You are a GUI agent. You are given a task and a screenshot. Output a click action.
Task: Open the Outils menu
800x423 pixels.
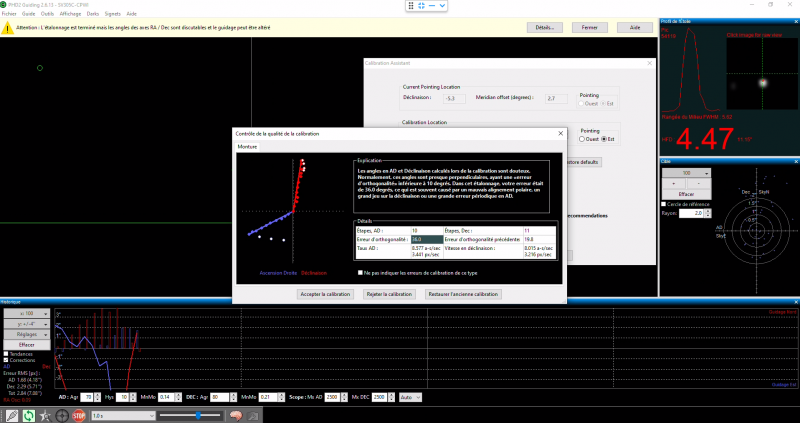pos(47,14)
